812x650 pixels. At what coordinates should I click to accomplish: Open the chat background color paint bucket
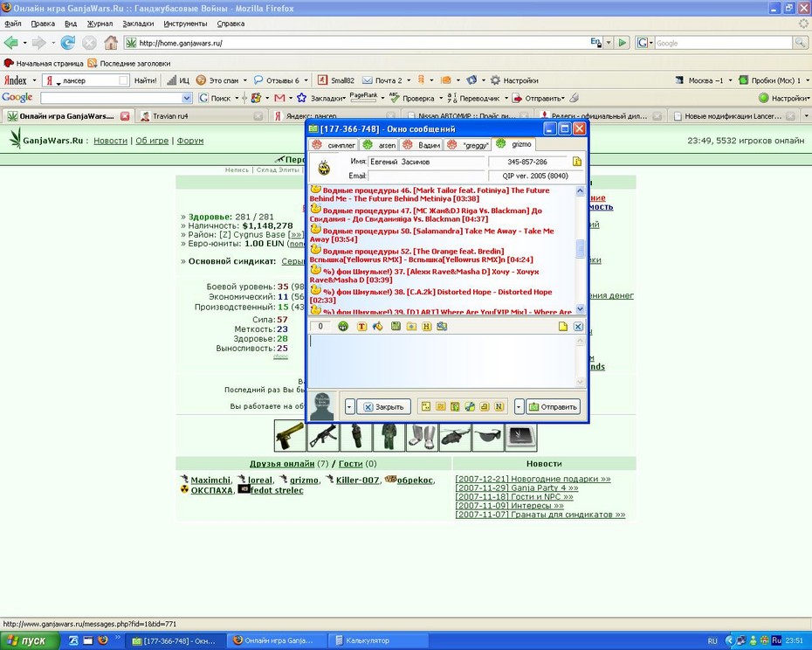(x=377, y=326)
